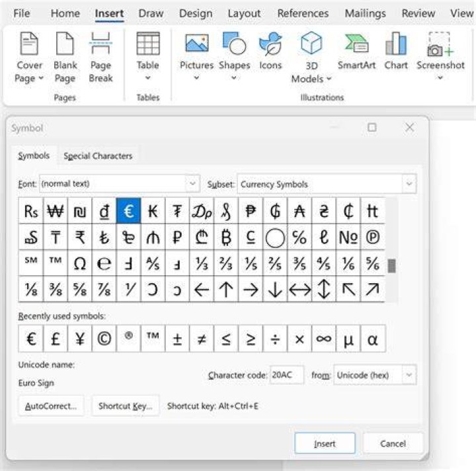This screenshot has width=476, height=471.
Task: Pick the infinity symbol from recently used
Action: (x=323, y=339)
